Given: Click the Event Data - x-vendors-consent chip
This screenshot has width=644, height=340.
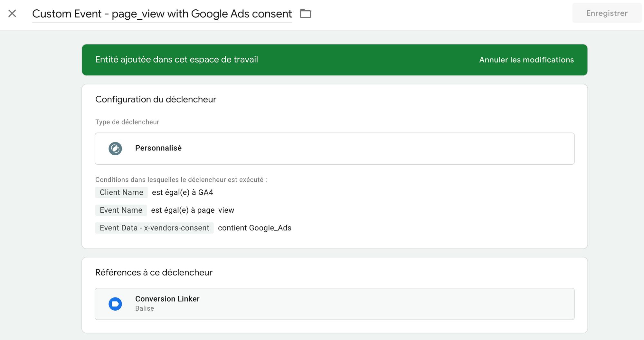Looking at the screenshot, I should tap(155, 228).
